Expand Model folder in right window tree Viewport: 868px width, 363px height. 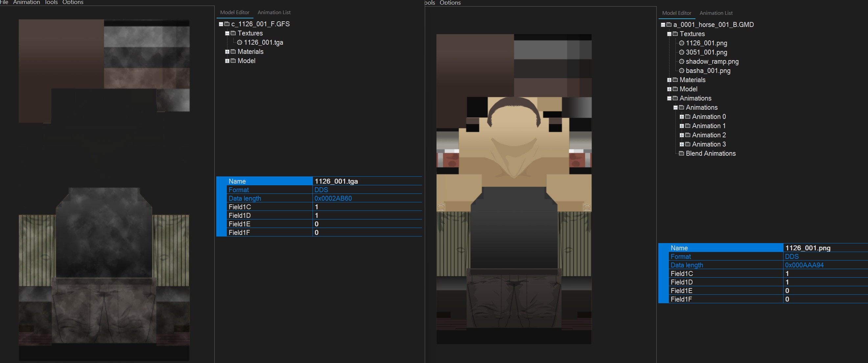(669, 89)
